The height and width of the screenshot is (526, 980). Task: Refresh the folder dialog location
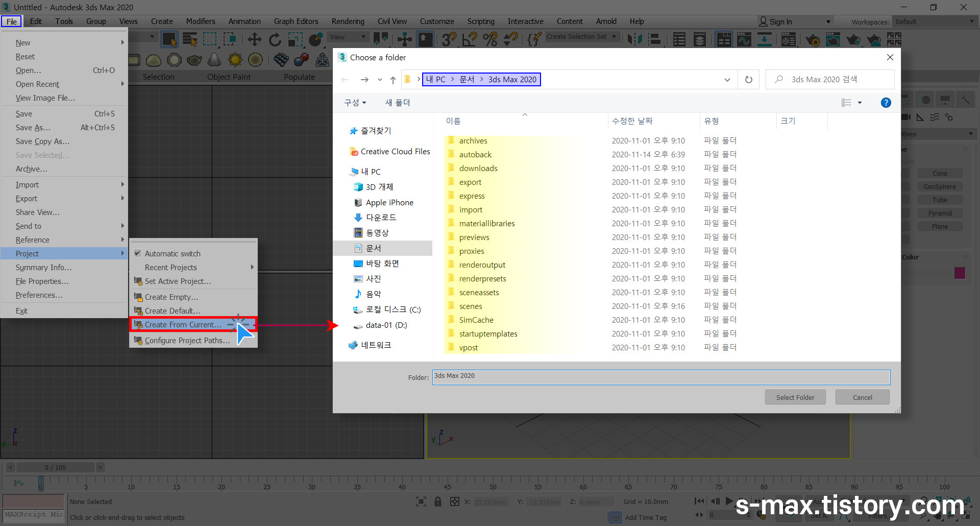tap(749, 80)
